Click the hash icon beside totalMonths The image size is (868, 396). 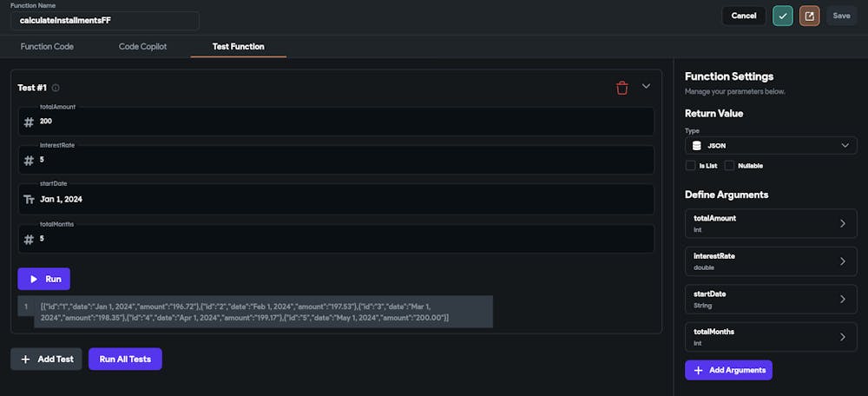pyautogui.click(x=29, y=240)
